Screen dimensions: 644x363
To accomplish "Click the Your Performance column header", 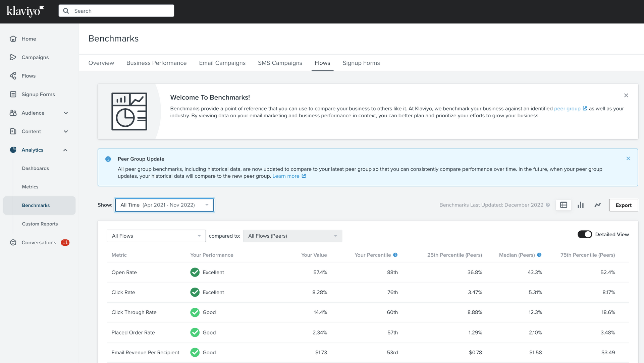I will [212, 255].
